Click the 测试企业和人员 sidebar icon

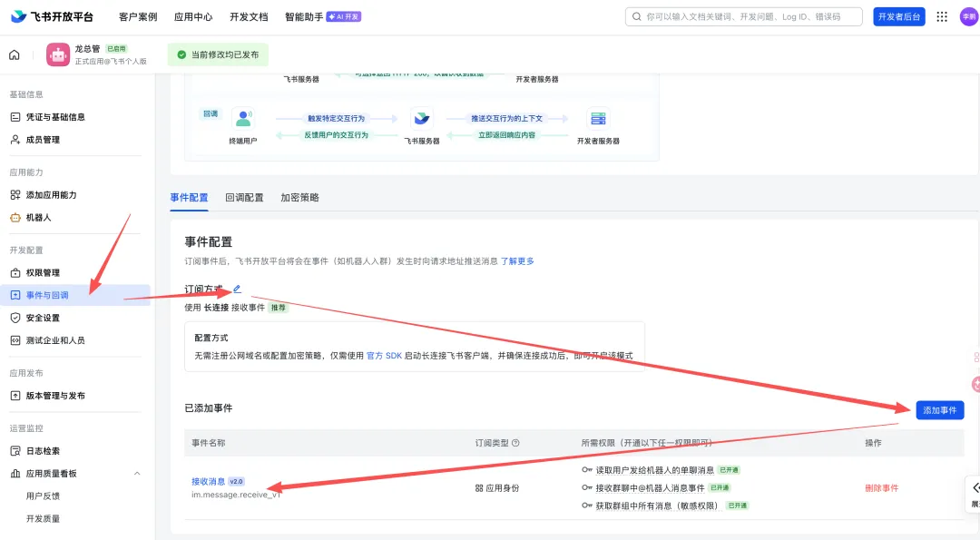[x=15, y=340]
